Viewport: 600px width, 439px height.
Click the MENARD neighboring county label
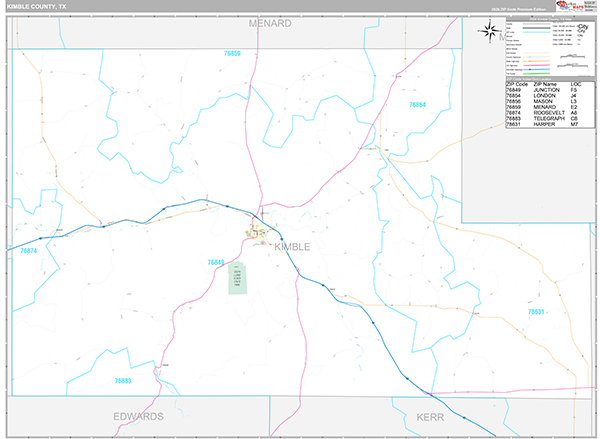pyautogui.click(x=270, y=22)
